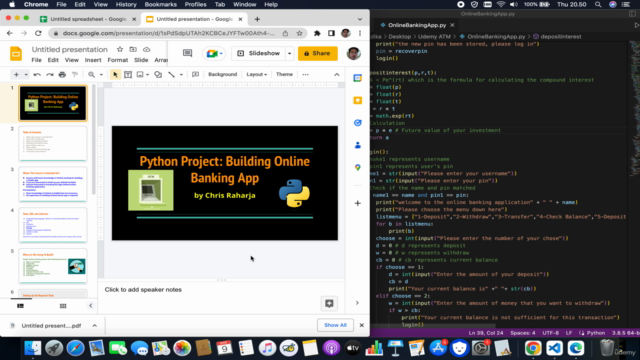Screen dimensions: 640x360
Task: Select the OnlineBankingApp.py editor tab
Action: coord(417,25)
